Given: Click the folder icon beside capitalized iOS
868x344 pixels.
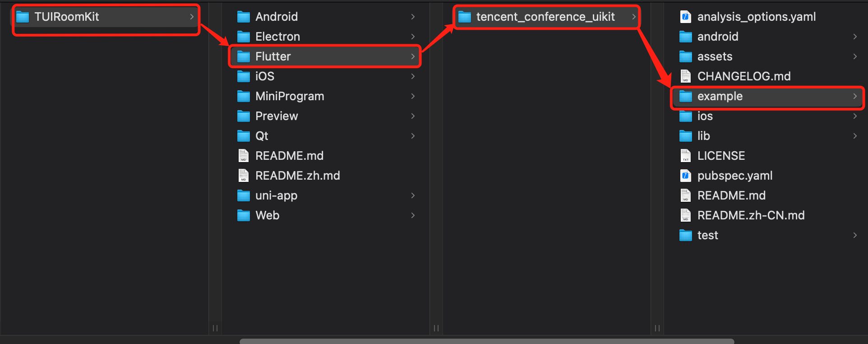Looking at the screenshot, I should pos(244,76).
